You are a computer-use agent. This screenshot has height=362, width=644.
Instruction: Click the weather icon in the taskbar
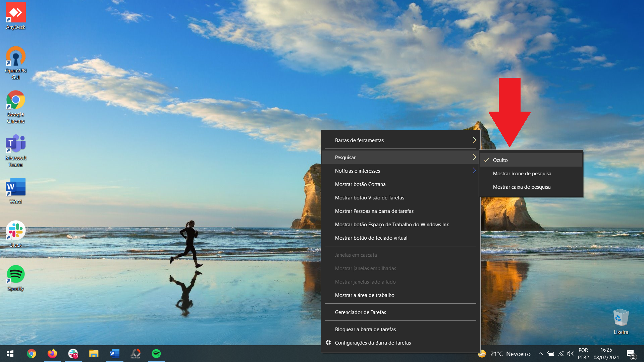[482, 354]
